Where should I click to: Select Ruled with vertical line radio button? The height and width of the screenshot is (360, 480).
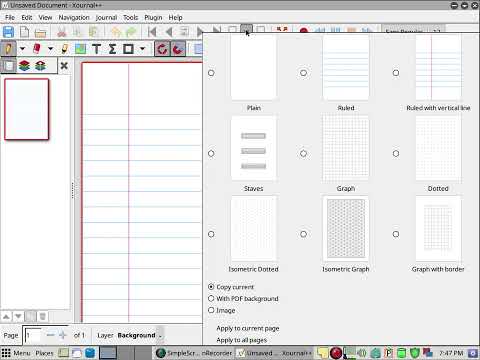(396, 73)
